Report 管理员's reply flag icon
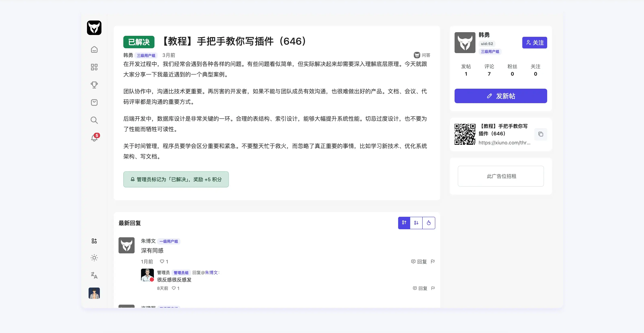 (x=433, y=288)
